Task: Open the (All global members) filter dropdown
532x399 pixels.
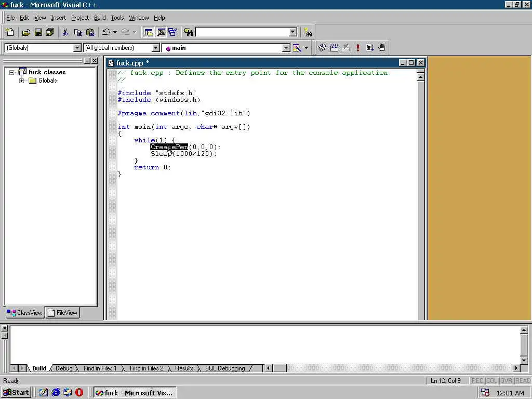Action: [x=155, y=48]
